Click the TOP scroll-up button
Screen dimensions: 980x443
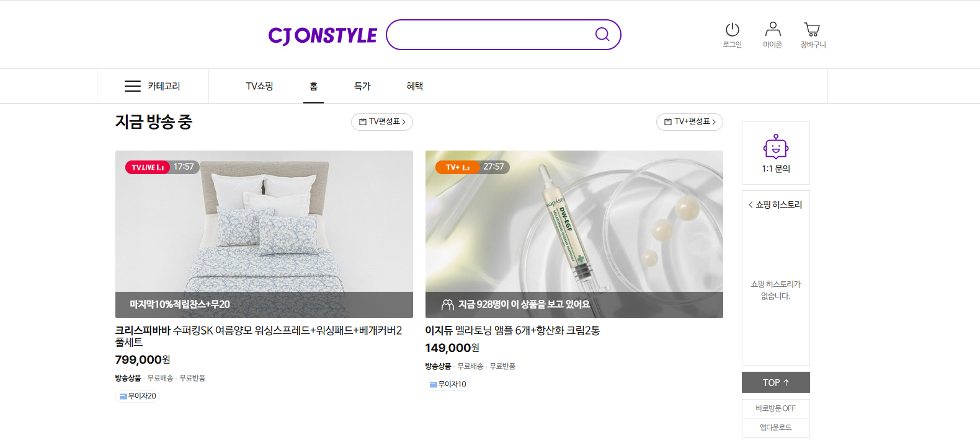point(776,382)
